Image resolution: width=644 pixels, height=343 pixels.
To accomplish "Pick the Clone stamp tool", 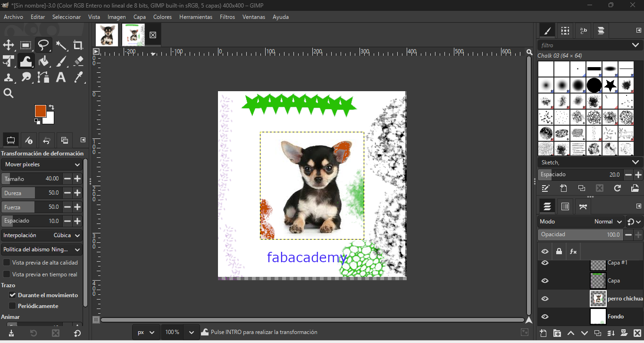I will tap(8, 77).
